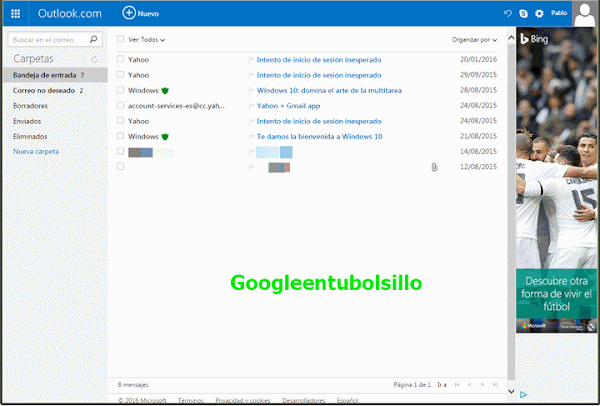
Task: Flag the Yahoo message dated 29/09/2015
Action: pyautogui.click(x=251, y=75)
